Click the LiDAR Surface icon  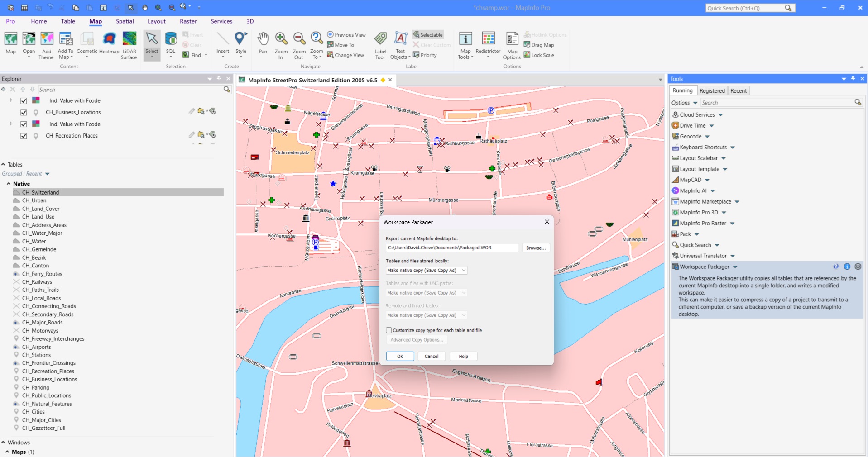[x=129, y=45]
